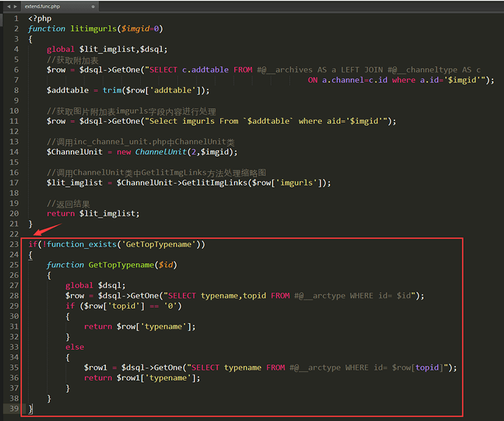The width and height of the screenshot is (504, 421).
Task: Click line number 1 in the gutter
Action: (16, 18)
